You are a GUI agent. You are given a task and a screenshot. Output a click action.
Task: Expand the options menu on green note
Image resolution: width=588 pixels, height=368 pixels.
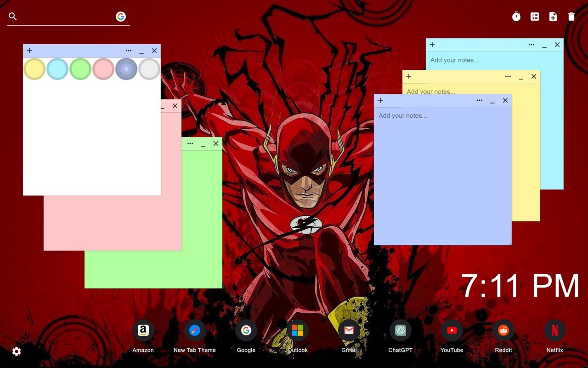pos(190,144)
